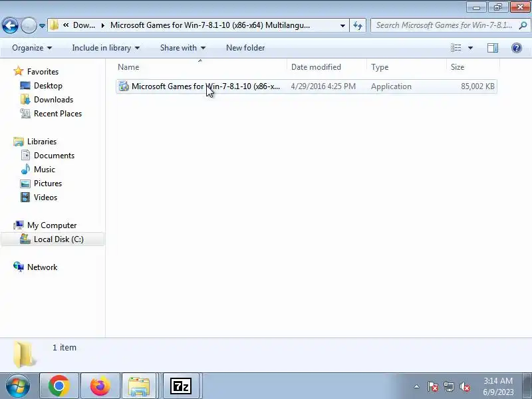This screenshot has width=532, height=399.
Task: Click the Music note icon
Action: [25, 169]
